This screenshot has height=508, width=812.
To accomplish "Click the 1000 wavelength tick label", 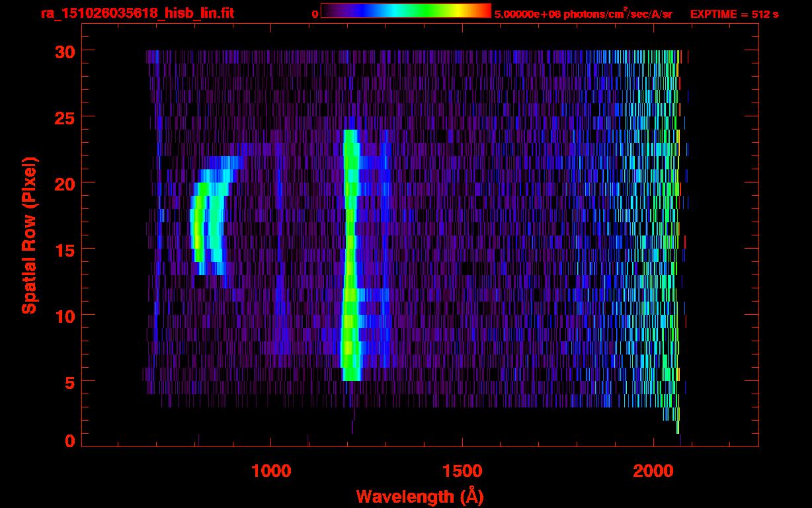I will pos(270,471).
